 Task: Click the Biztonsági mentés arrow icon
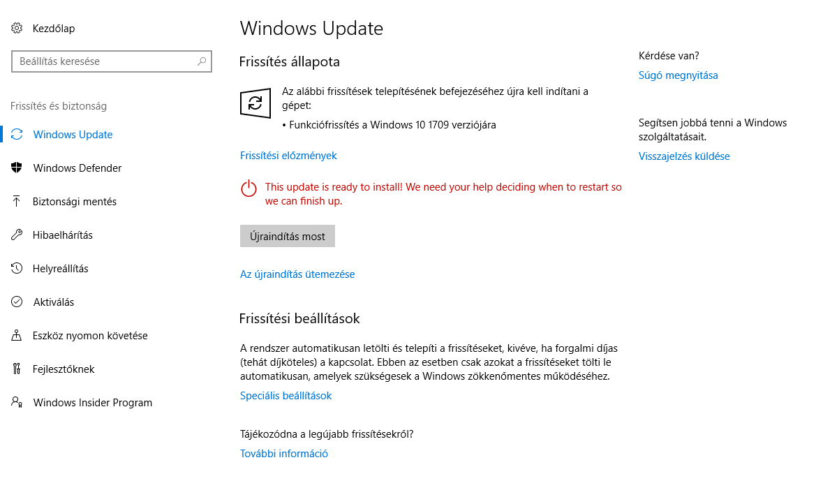[x=16, y=202]
